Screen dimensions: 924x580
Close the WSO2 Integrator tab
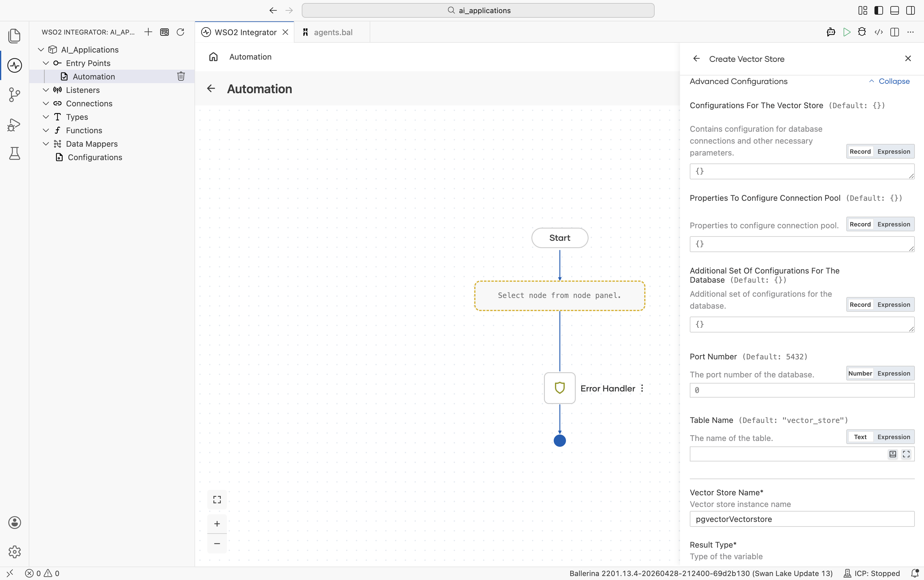click(285, 32)
